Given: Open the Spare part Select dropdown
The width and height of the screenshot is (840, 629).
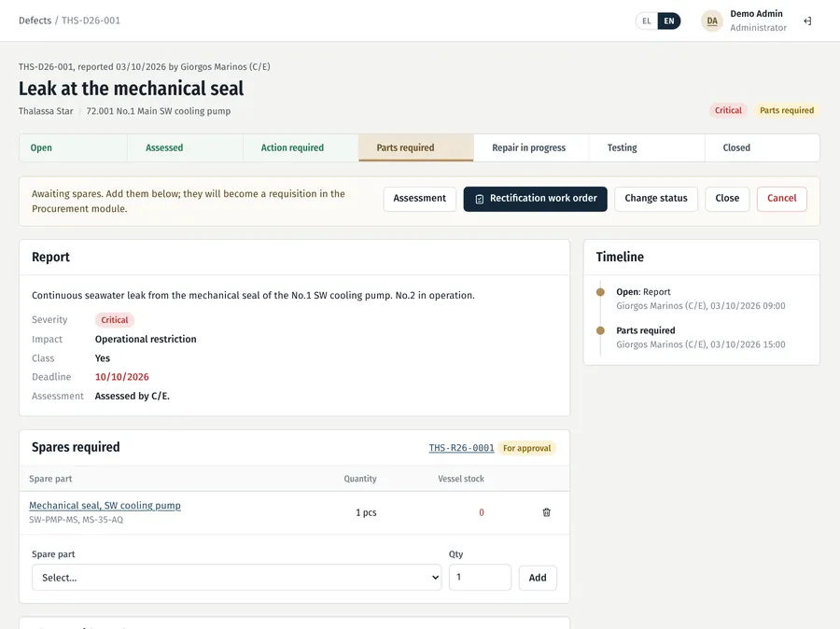Looking at the screenshot, I should click(236, 578).
